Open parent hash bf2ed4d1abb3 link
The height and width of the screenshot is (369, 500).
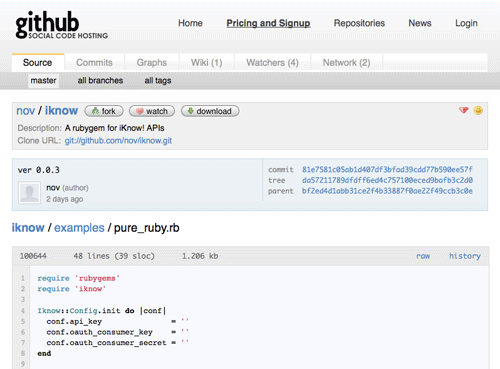387,191
